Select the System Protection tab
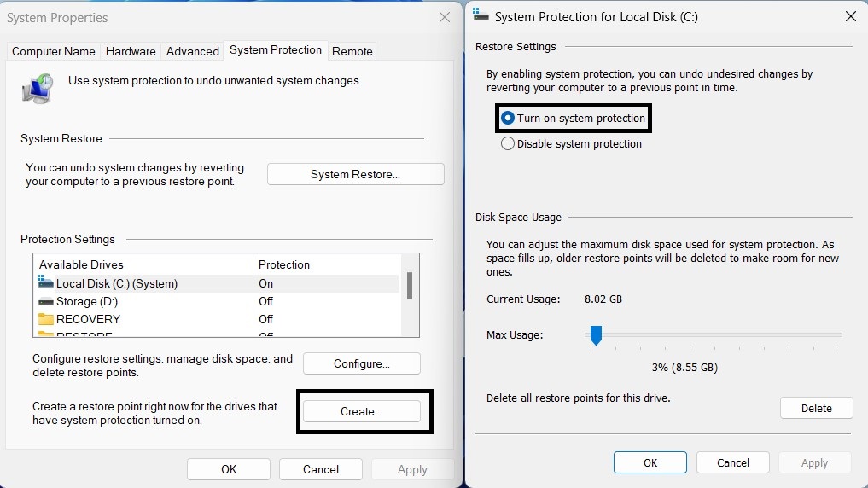868x488 pixels. [x=275, y=49]
